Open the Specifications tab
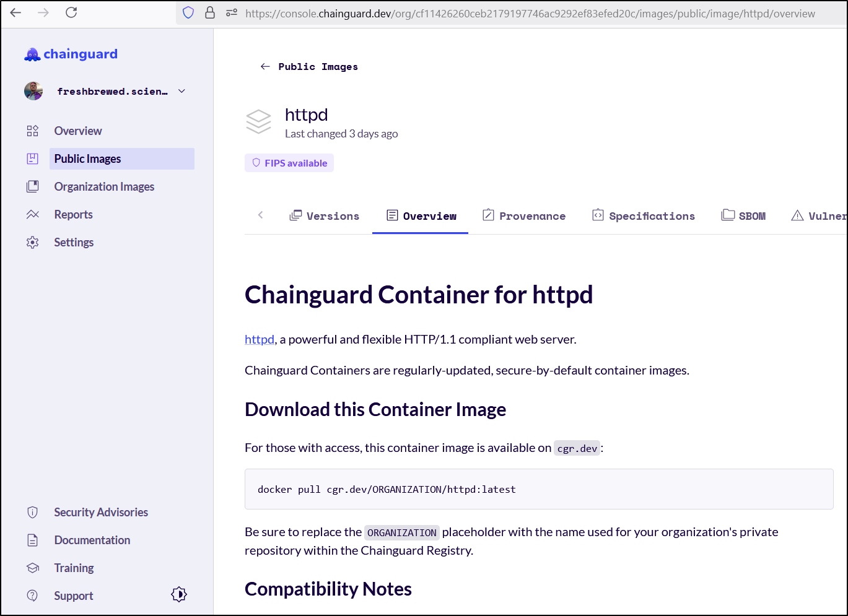 click(644, 215)
